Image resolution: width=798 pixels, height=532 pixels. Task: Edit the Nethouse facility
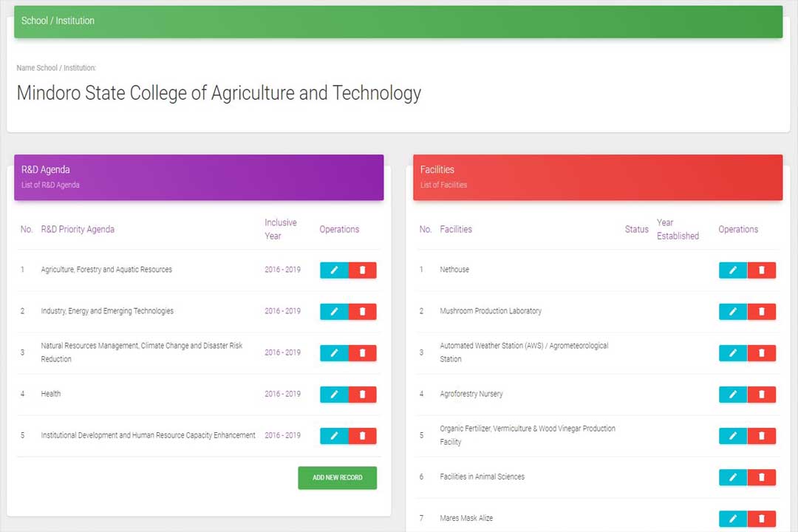733,270
